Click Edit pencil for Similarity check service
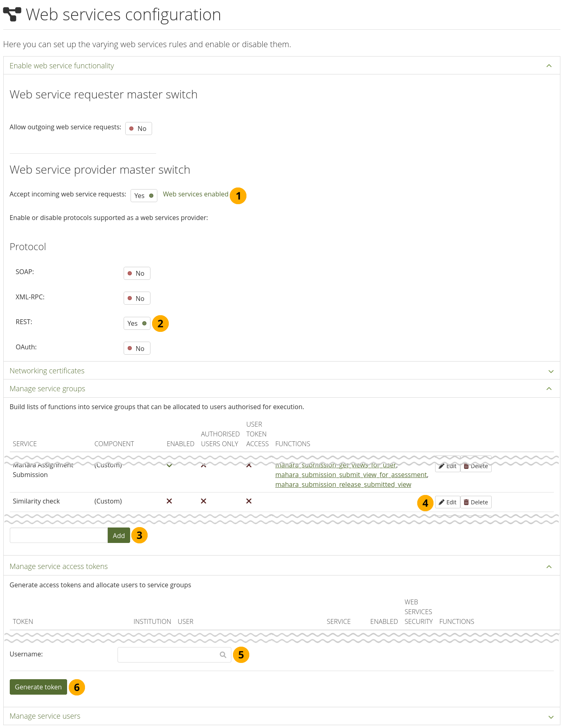562x728 pixels. [447, 502]
